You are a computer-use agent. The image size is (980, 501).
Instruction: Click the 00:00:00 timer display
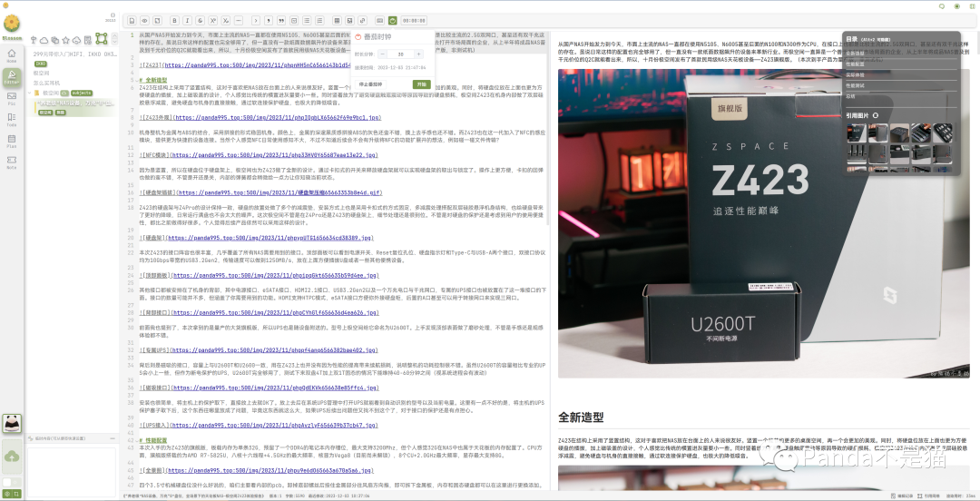click(x=414, y=21)
